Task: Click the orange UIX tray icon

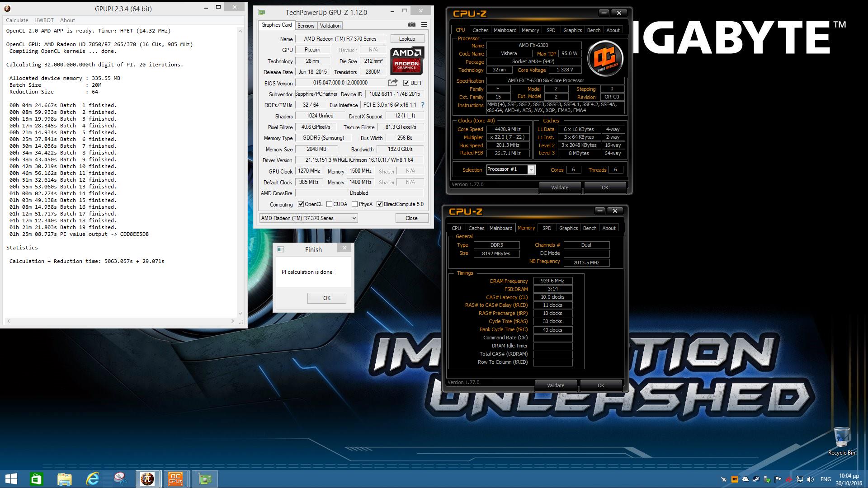Action: [734, 479]
